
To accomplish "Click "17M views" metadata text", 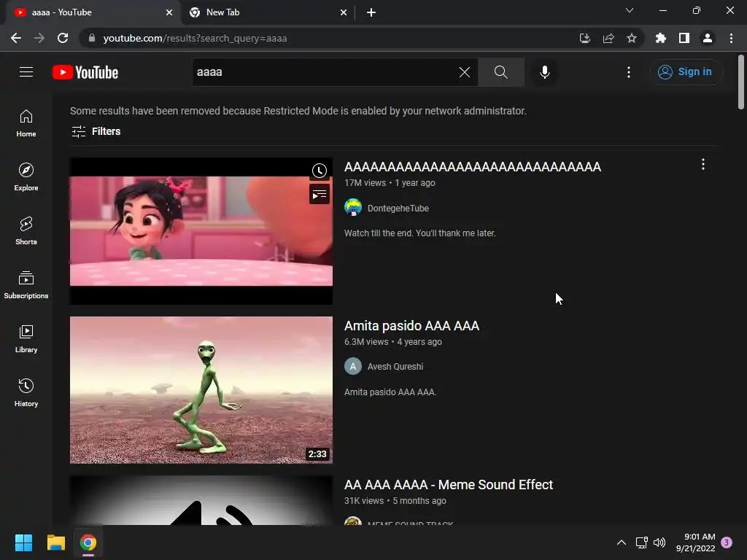I will (x=365, y=183).
